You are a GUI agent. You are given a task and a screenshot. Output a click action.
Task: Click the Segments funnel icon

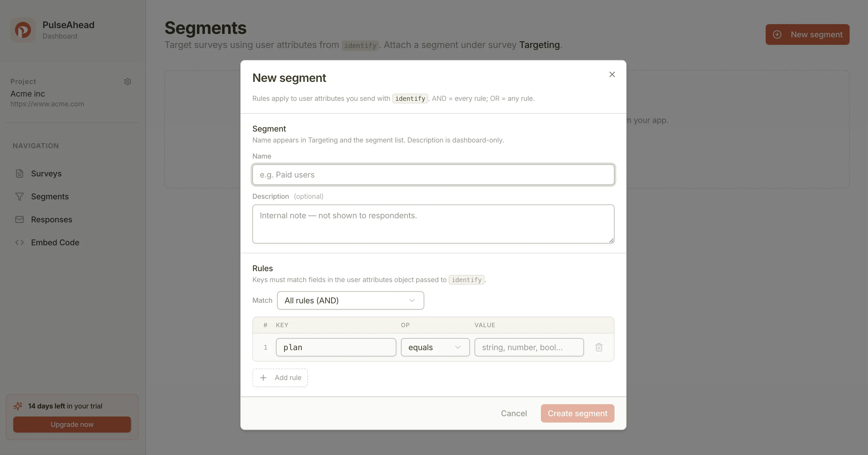(x=20, y=196)
